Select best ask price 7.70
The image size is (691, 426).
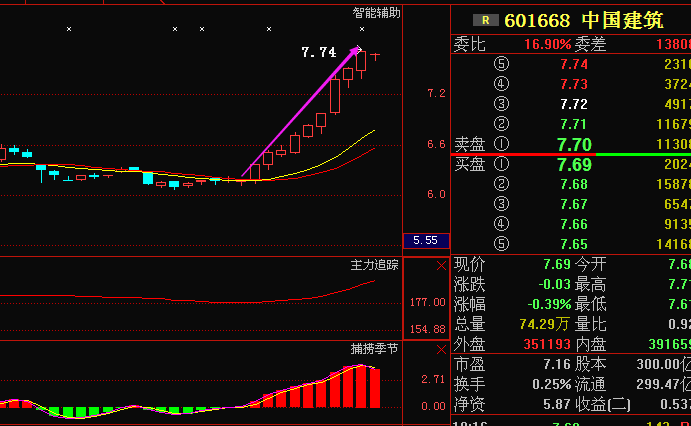tap(574, 144)
